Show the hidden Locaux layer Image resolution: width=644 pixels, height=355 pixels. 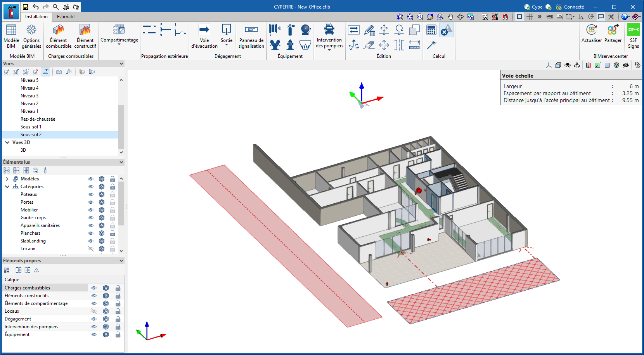click(93, 311)
